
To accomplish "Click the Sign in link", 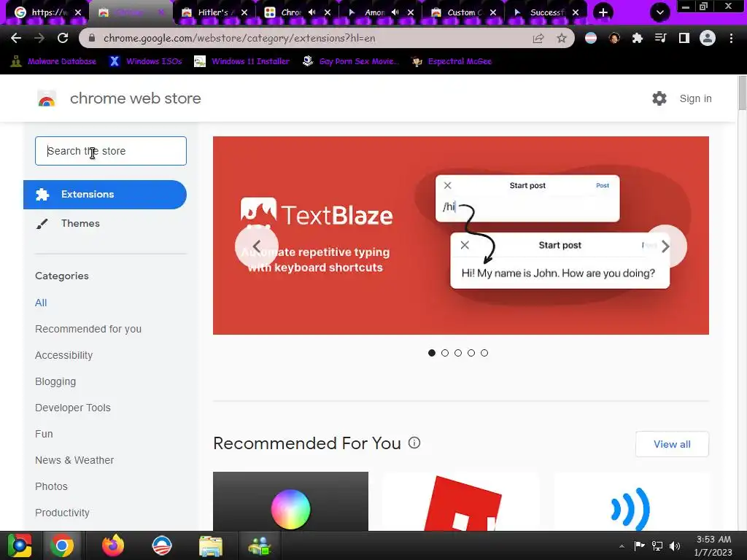I will pyautogui.click(x=695, y=98).
